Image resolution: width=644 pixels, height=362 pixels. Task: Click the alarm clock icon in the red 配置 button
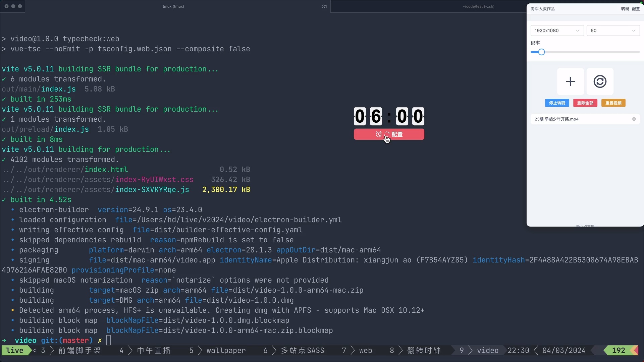379,134
